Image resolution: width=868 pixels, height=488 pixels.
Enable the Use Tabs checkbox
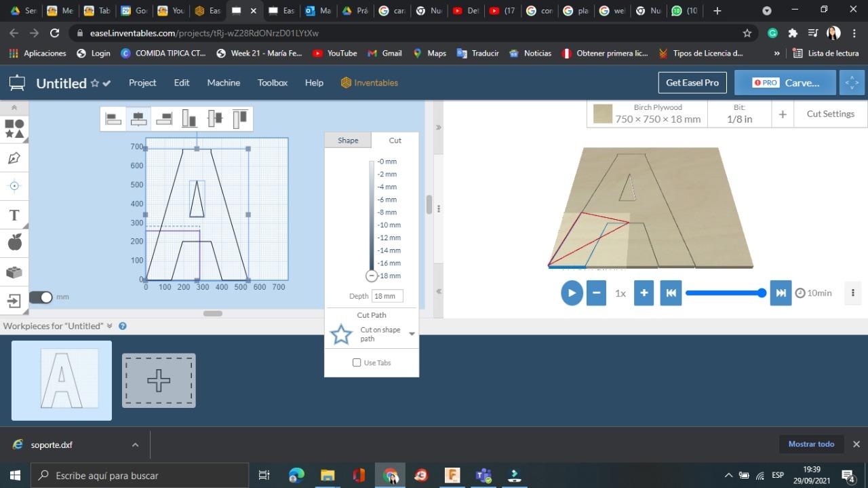tap(357, 362)
